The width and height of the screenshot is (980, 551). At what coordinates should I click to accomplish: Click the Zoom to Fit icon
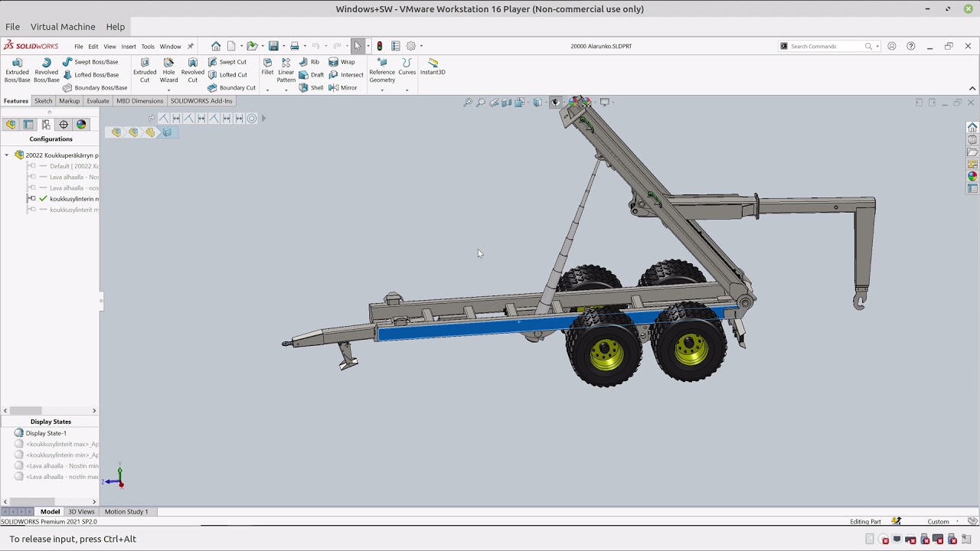pyautogui.click(x=468, y=103)
